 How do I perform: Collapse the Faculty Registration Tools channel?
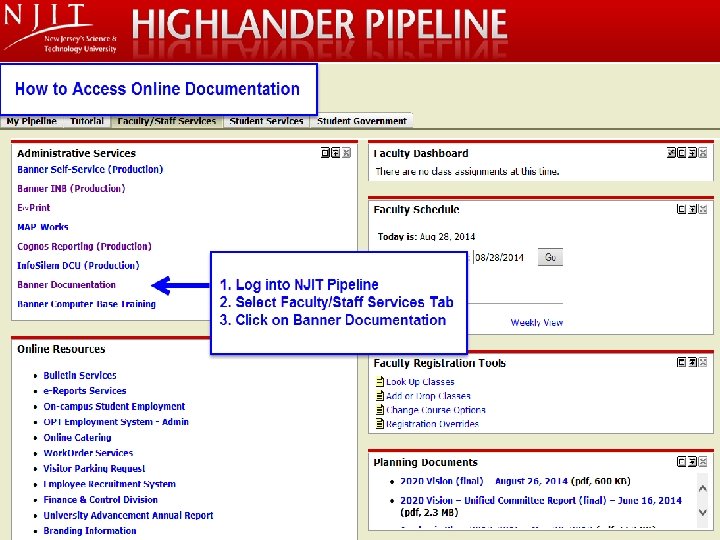point(692,362)
